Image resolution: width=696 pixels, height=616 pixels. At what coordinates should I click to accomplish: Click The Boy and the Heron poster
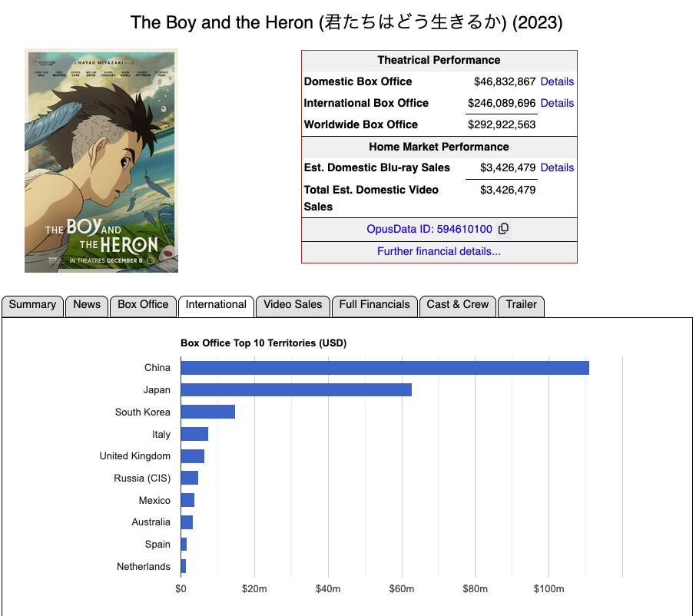[101, 161]
